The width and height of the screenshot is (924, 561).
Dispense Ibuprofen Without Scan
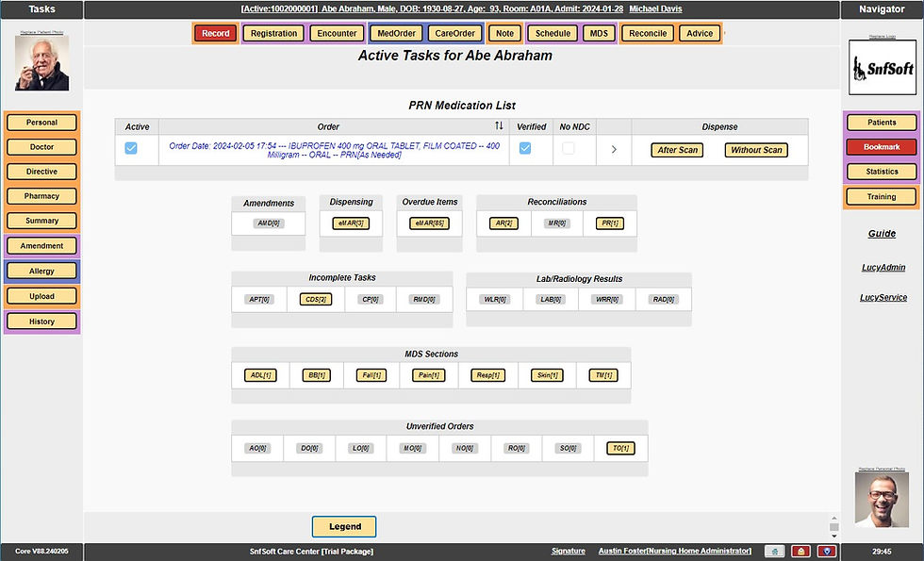click(756, 150)
